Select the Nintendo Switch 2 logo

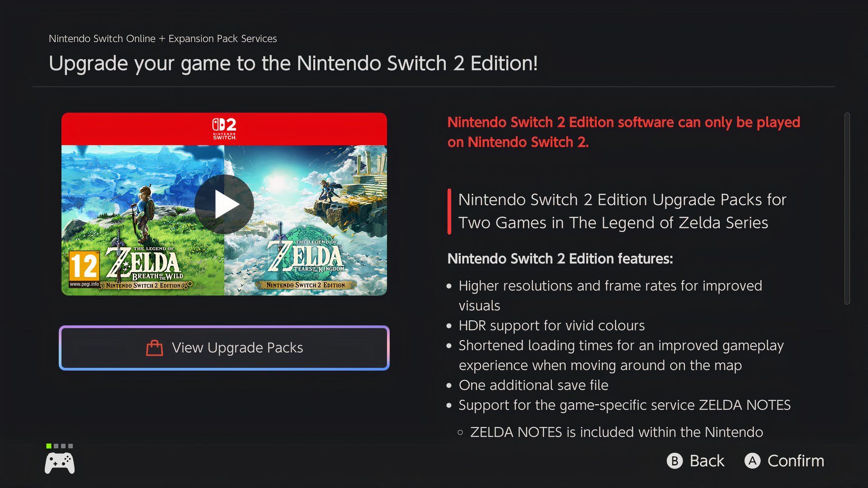point(224,129)
